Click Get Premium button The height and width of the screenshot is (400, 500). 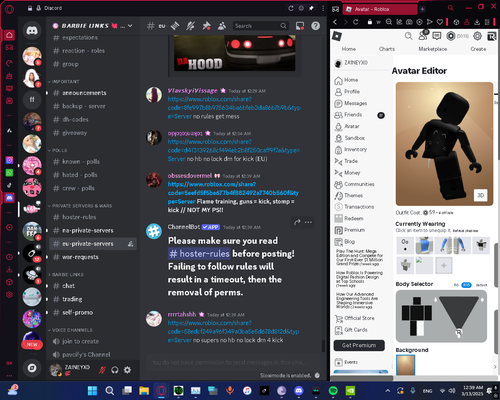coord(359,345)
